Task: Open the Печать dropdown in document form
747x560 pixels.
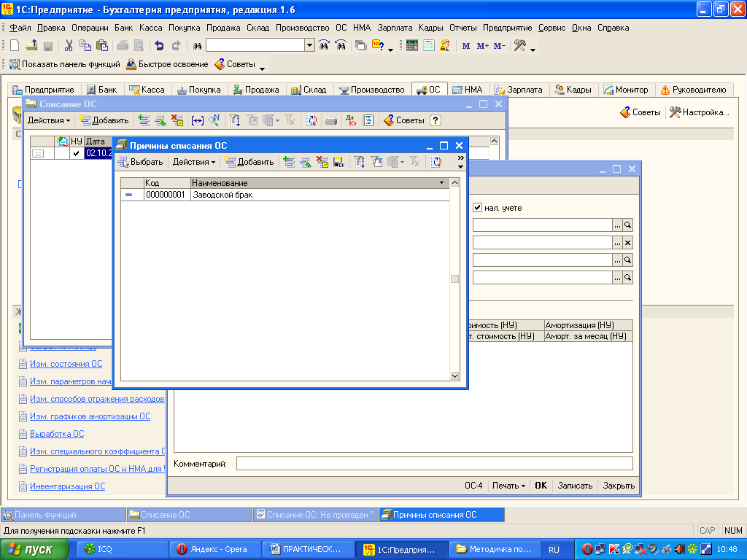Action: 508,486
